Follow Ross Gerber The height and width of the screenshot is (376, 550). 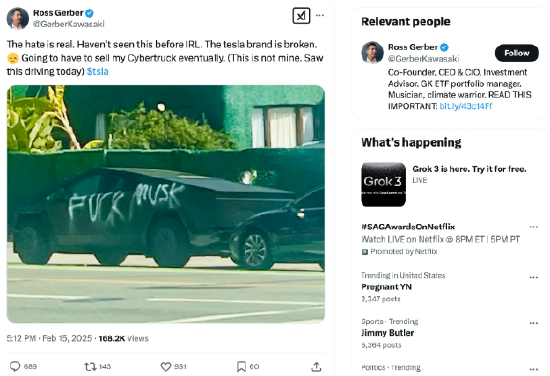[x=517, y=53]
